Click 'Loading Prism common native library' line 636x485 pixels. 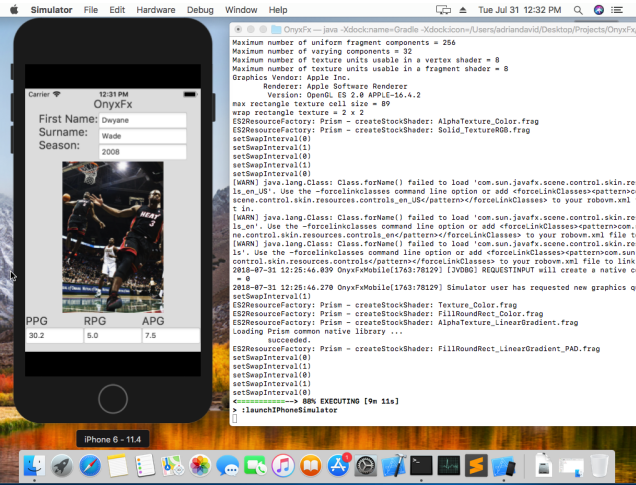point(317,331)
